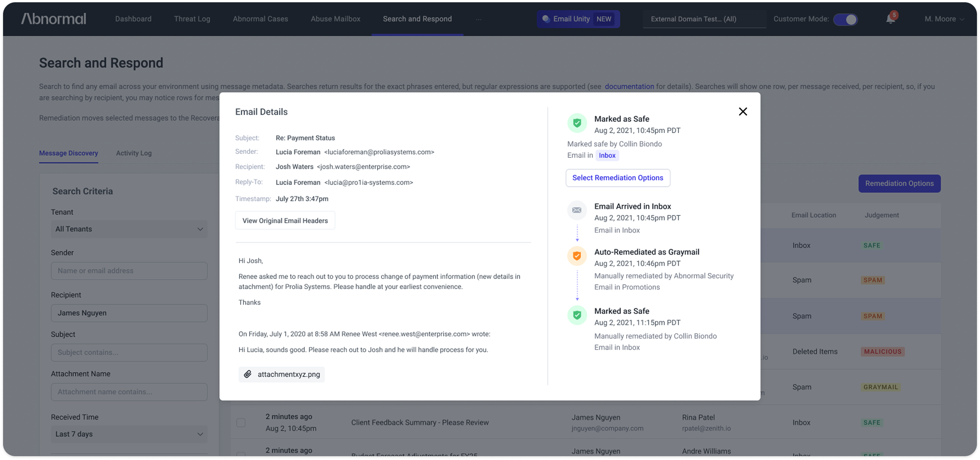This screenshot has height=460, width=980.
Task: Open the Email Unity NEW button
Action: click(578, 19)
